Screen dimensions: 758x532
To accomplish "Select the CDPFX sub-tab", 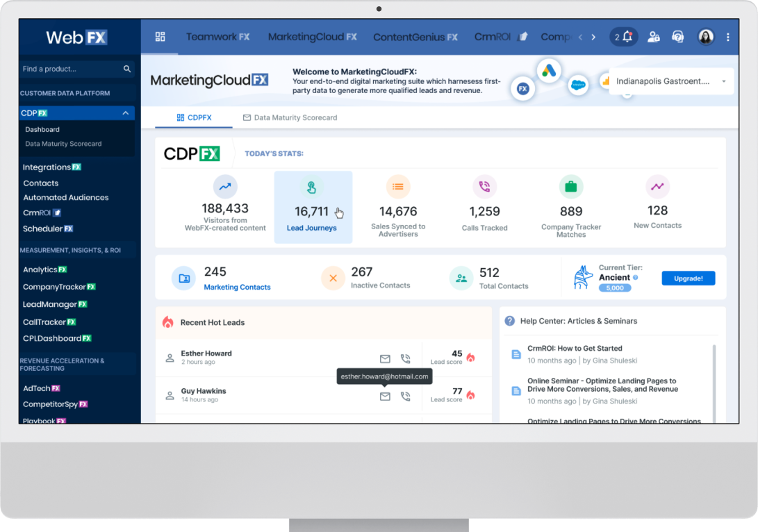I will [194, 117].
